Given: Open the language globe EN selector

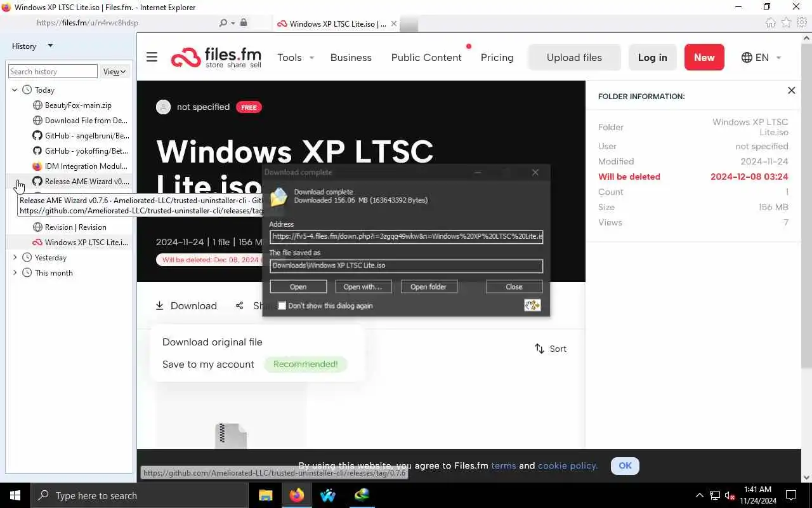Looking at the screenshot, I should 761,57.
